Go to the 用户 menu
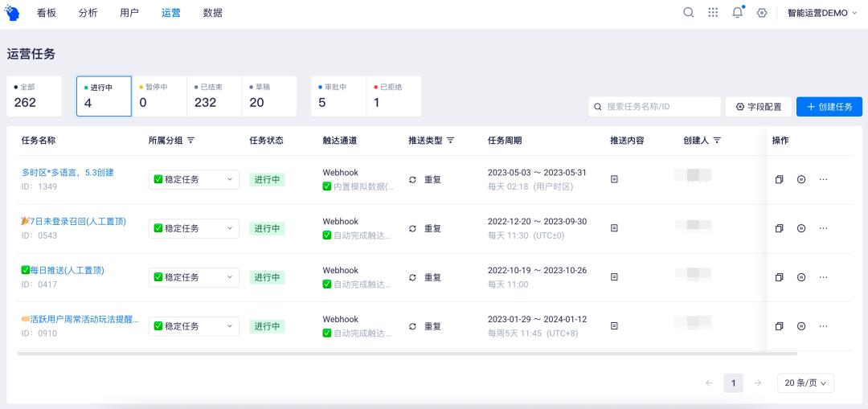The width and height of the screenshot is (868, 409). click(x=129, y=14)
